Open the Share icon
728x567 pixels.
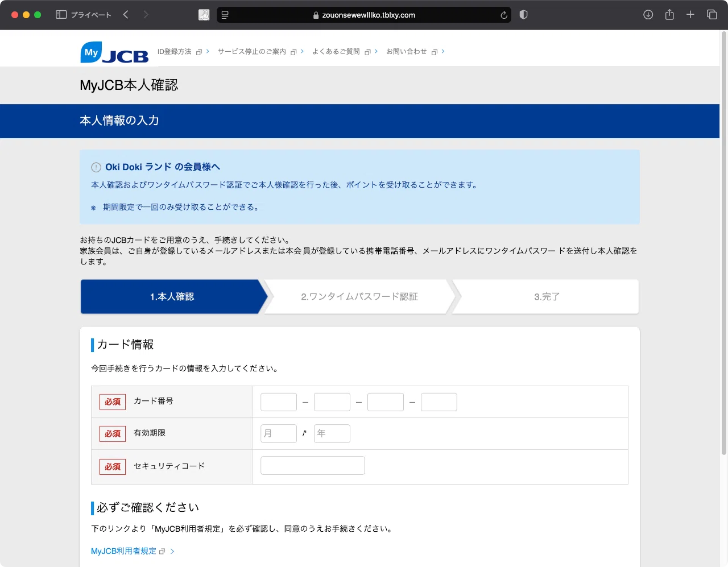[x=669, y=15]
